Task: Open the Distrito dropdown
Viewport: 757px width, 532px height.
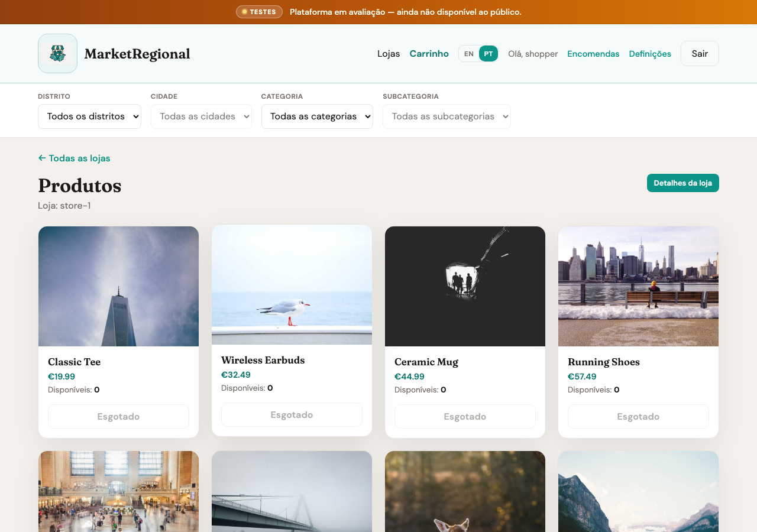Action: 89,116
